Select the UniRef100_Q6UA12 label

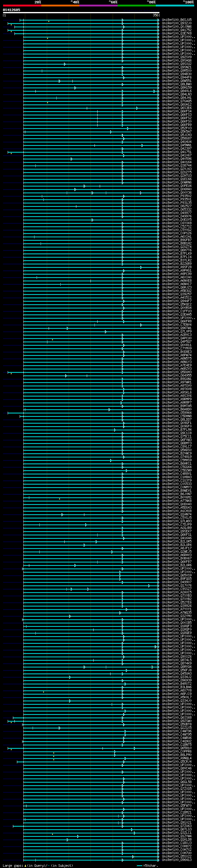point(177,104)
